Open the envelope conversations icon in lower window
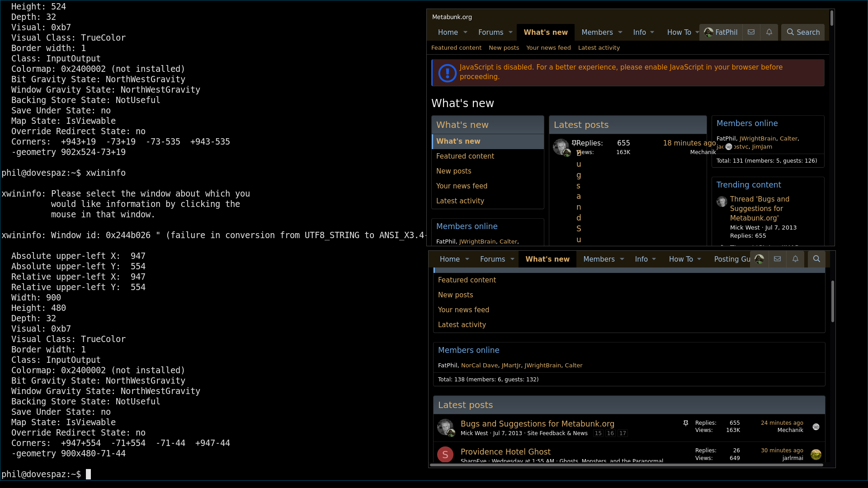This screenshot has height=488, width=868. (777, 259)
